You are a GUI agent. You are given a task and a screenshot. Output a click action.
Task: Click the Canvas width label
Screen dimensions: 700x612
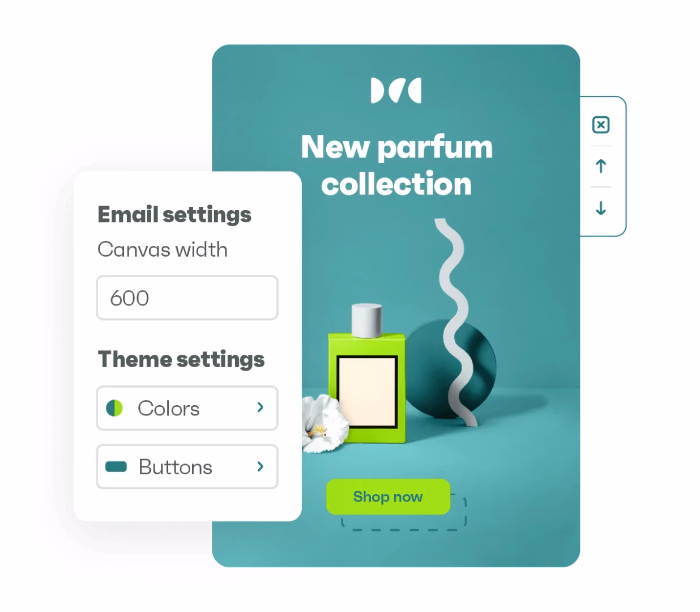click(x=163, y=249)
